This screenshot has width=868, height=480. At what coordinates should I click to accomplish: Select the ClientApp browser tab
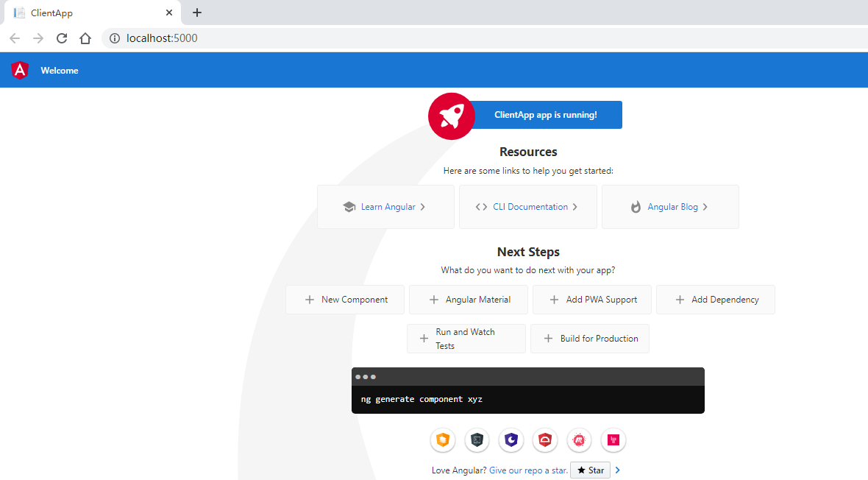click(93, 13)
